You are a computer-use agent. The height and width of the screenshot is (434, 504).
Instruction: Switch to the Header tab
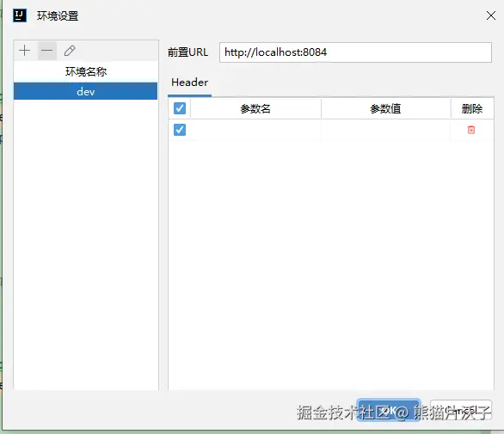point(189,83)
